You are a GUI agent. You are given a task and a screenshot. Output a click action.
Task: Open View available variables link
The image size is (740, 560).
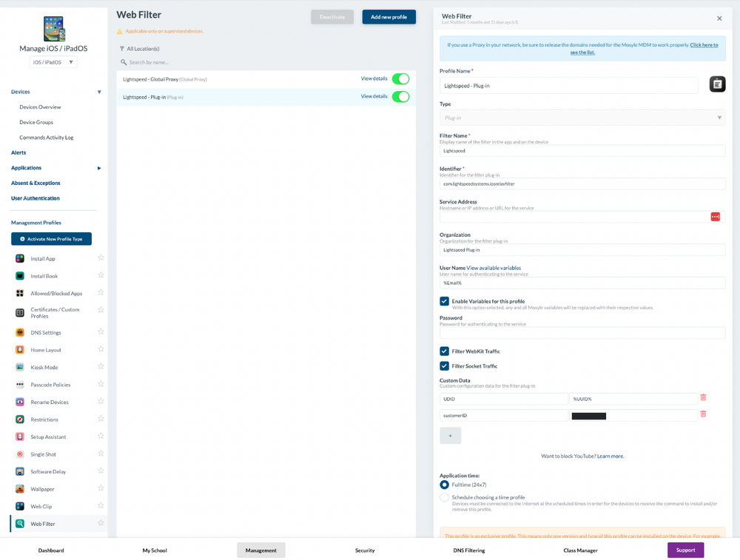(x=494, y=268)
